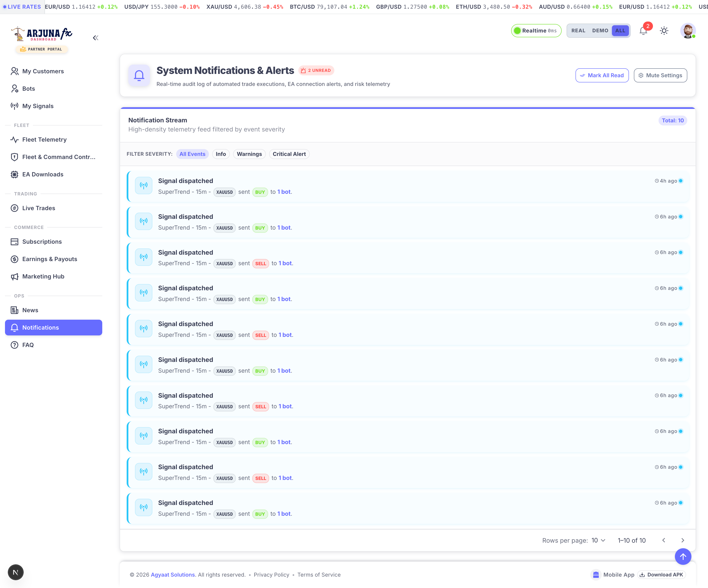708x588 pixels.
Task: Open My Signals in sidebar
Action: pyautogui.click(x=54, y=106)
